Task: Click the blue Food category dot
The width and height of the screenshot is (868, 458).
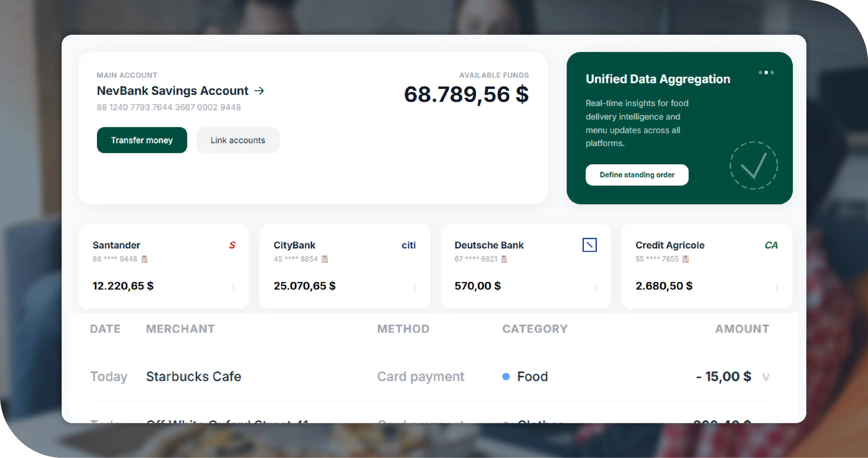Action: click(x=506, y=376)
